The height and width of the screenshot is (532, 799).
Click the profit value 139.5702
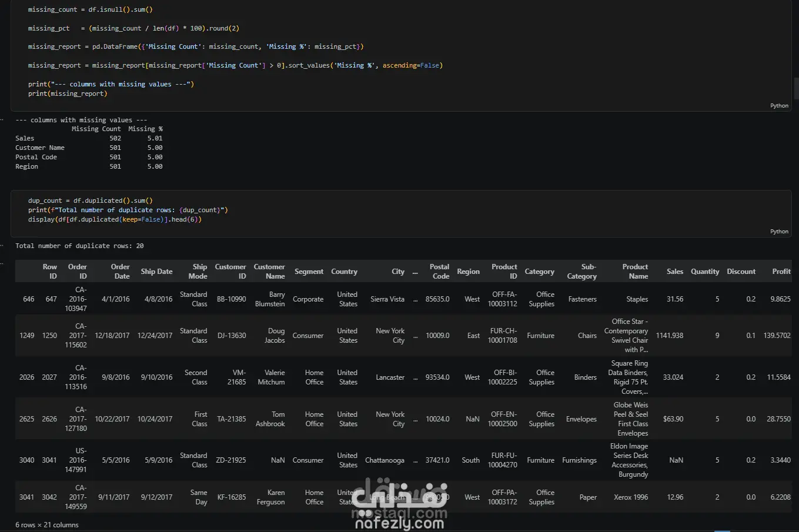click(777, 336)
